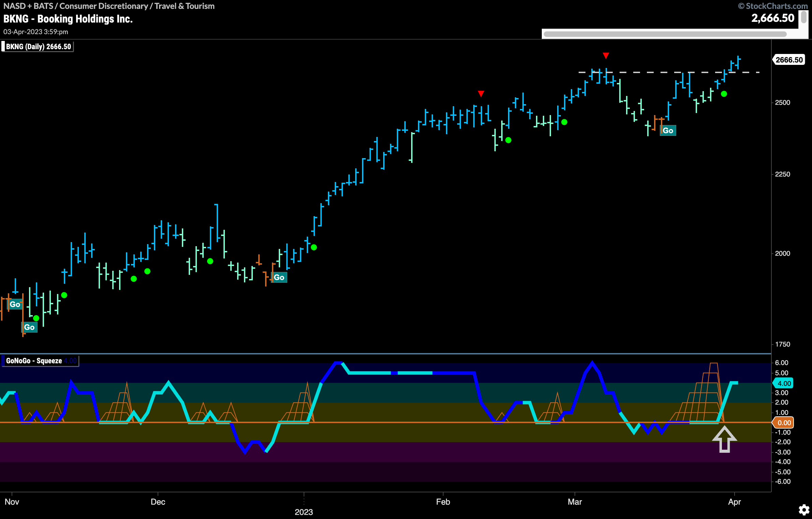
Task: Click the green dot near the late-March bars
Action: pos(724,94)
